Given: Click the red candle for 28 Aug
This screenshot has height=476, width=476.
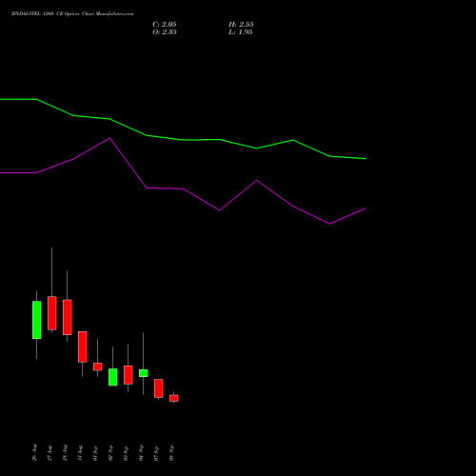Looking at the screenshot, I should 68,317.
